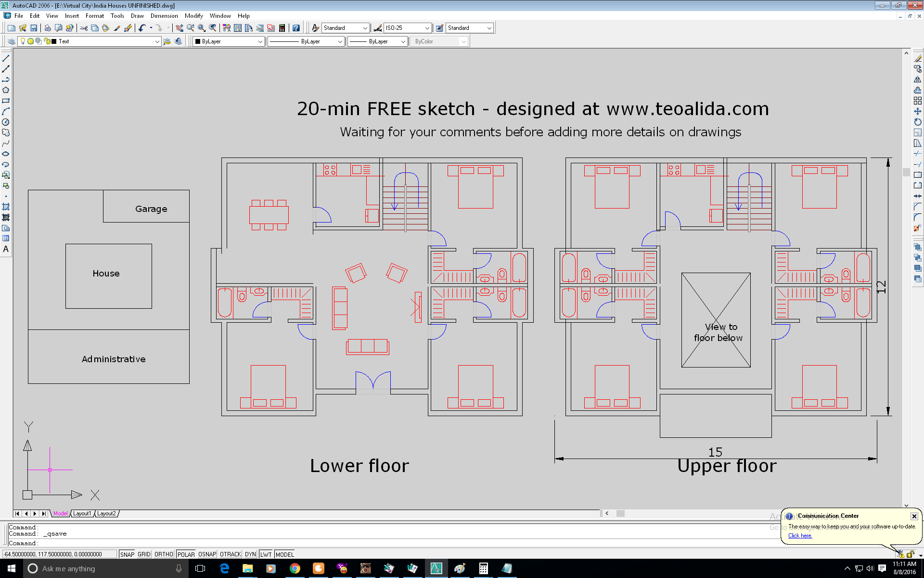Image resolution: width=924 pixels, height=578 pixels.
Task: Click the first layout tab navigation arrow
Action: click(x=18, y=513)
